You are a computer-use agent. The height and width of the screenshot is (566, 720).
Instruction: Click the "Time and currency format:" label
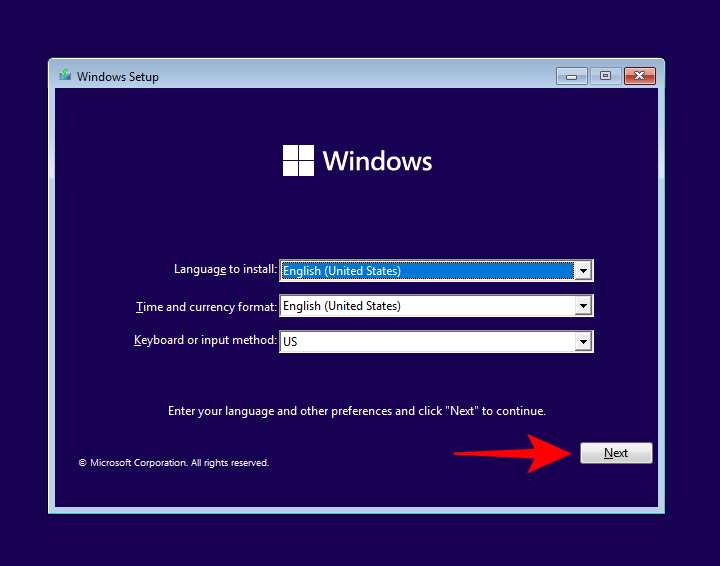pyautogui.click(x=207, y=307)
